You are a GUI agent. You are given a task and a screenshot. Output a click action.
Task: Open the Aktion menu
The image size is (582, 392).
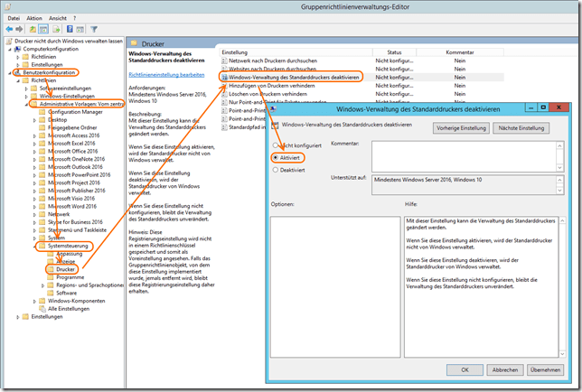point(35,17)
